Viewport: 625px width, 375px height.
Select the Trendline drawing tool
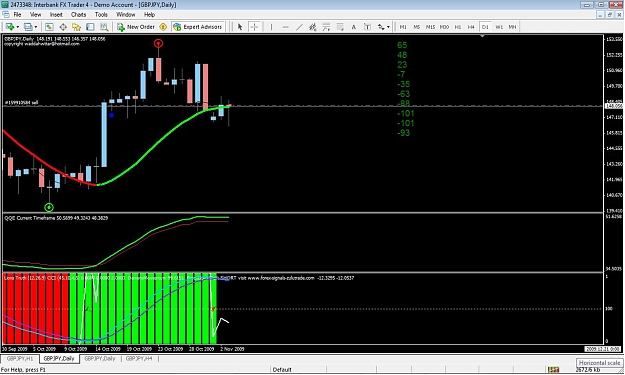[x=299, y=27]
